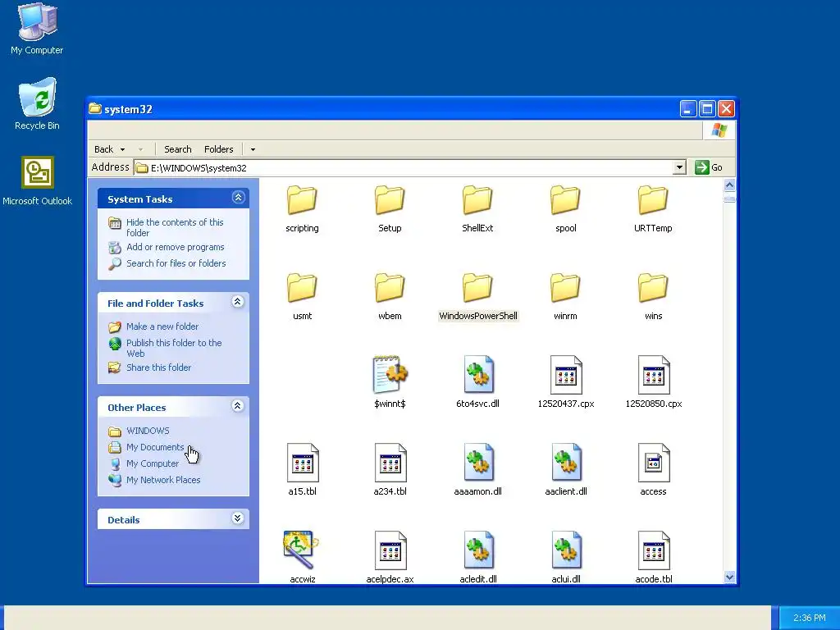
Task: Collapse the Other Places panel
Action: [238, 406]
